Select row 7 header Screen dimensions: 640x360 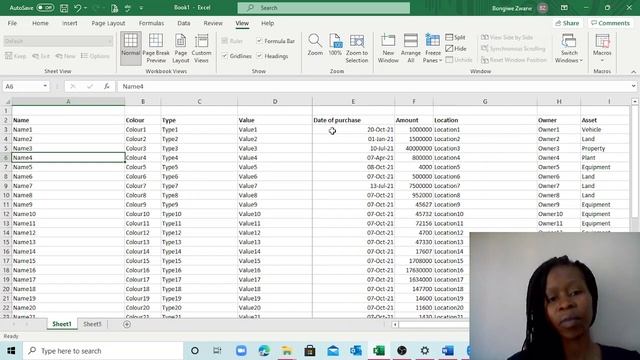tap(6, 167)
